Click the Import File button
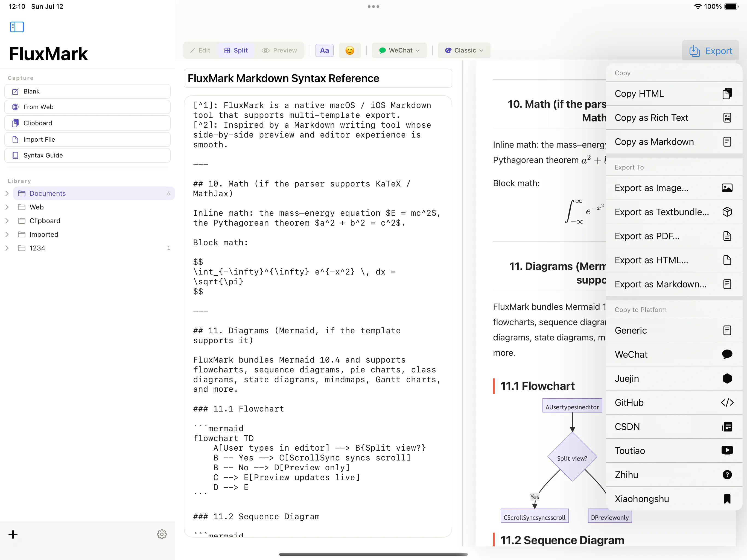Viewport: 747px width, 560px height. point(87,139)
